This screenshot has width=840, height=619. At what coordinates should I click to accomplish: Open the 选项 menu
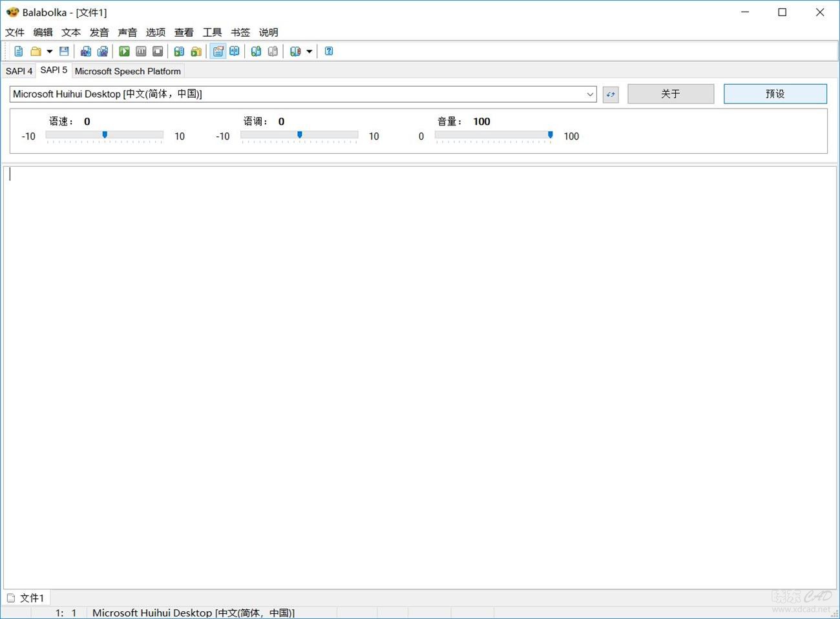tap(156, 32)
